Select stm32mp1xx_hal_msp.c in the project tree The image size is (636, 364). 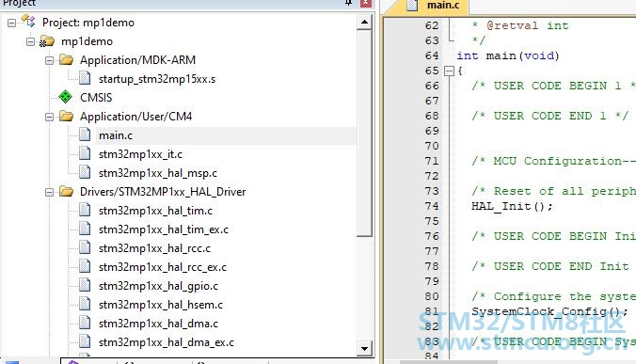[158, 173]
